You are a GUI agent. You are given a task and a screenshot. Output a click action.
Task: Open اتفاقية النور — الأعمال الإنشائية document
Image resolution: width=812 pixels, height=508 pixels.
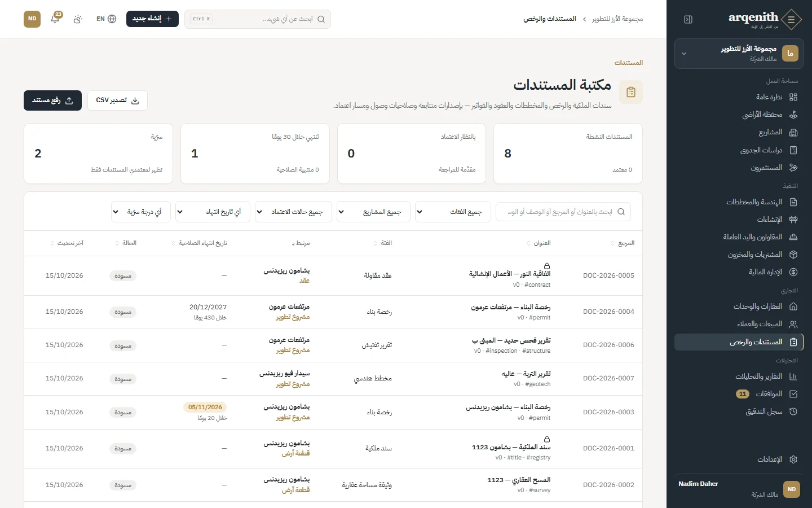point(510,274)
